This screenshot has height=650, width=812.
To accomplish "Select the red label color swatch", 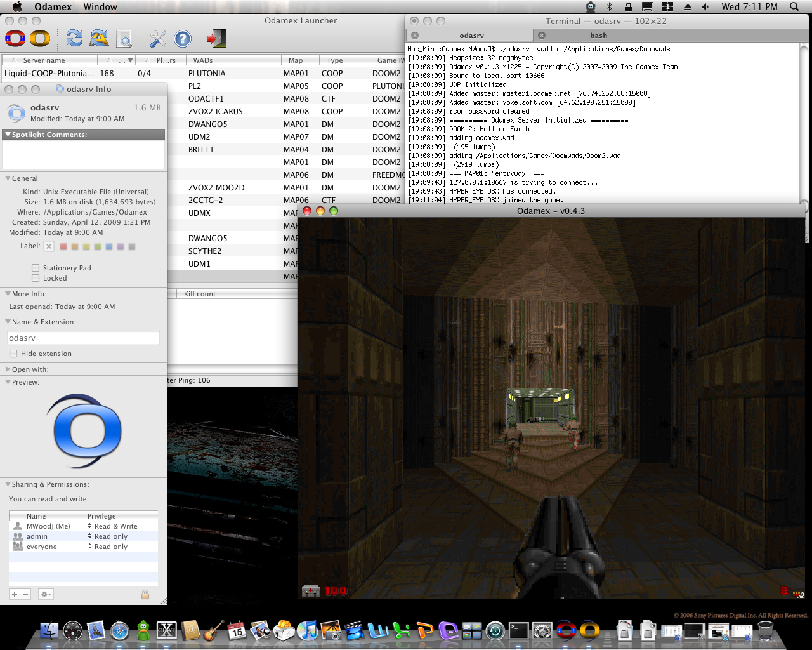I will (x=63, y=246).
